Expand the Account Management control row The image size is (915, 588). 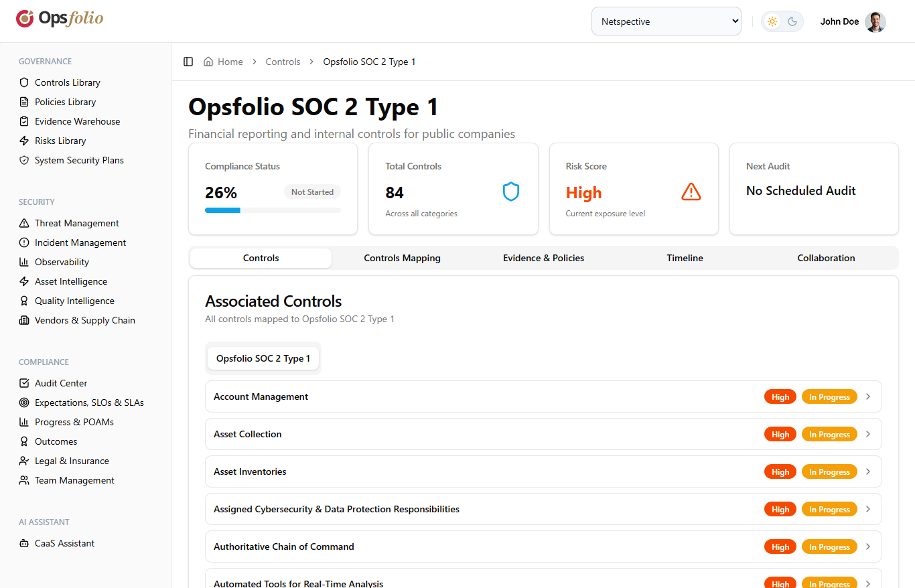(x=868, y=396)
